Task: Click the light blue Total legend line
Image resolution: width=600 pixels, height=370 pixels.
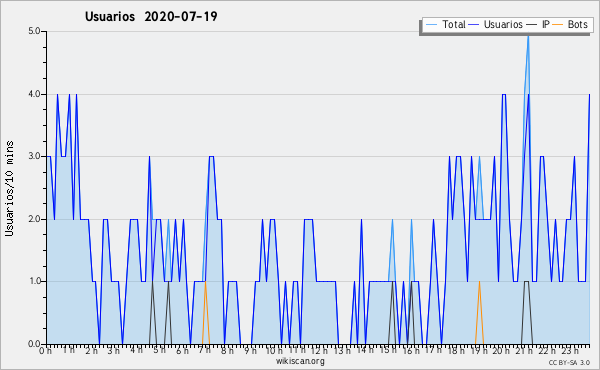Action: pyautogui.click(x=431, y=25)
